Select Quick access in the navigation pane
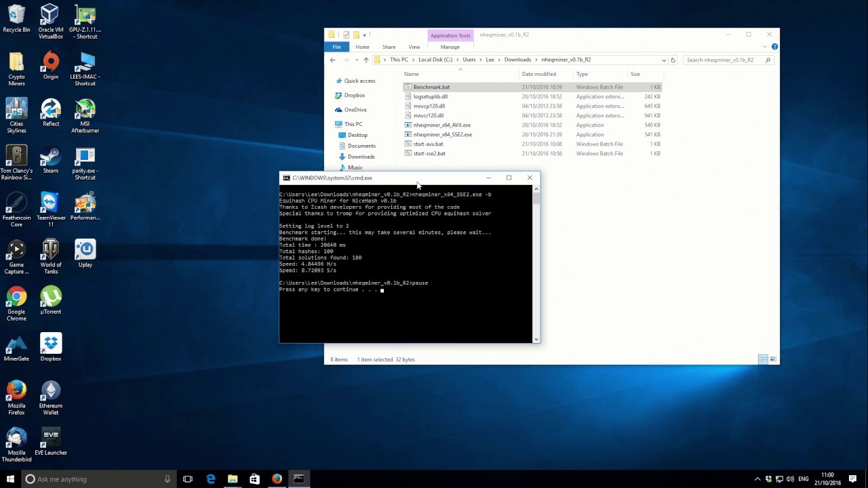This screenshot has height=488, width=868. [359, 81]
